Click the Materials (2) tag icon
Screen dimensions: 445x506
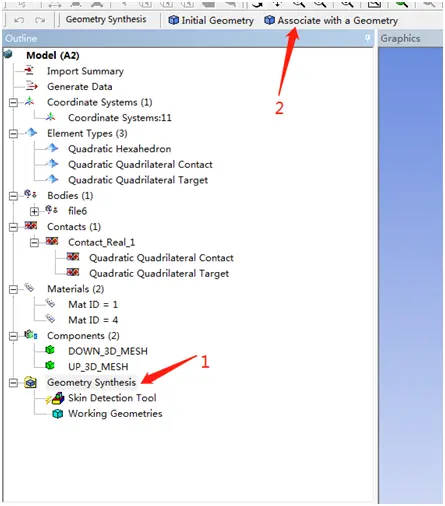coord(29,288)
